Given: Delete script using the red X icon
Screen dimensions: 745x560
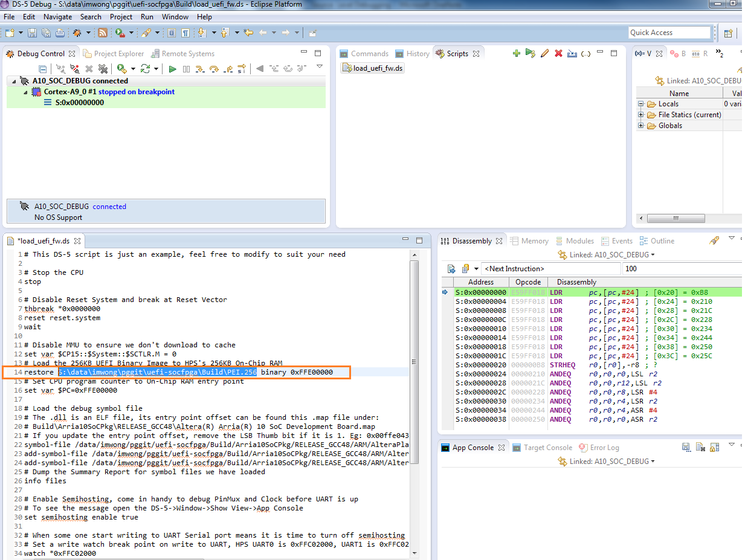Looking at the screenshot, I should click(x=558, y=54).
